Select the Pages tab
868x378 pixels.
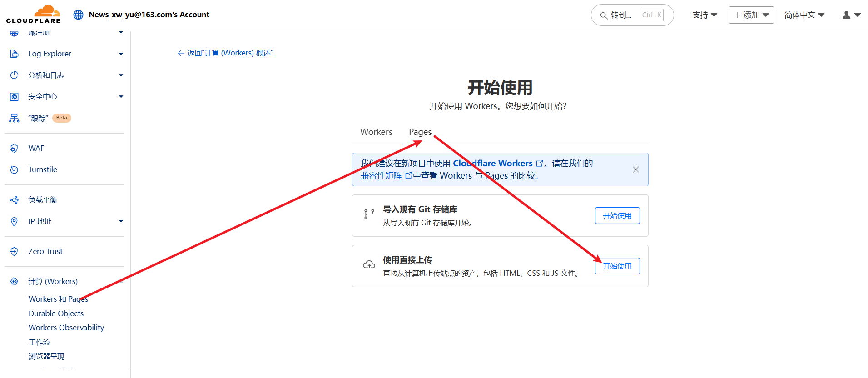point(420,132)
